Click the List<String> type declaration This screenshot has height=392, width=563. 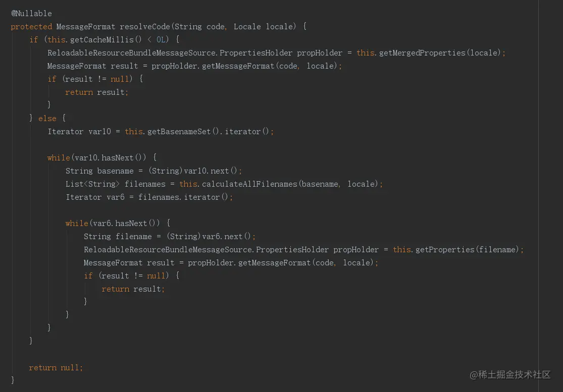[93, 184]
